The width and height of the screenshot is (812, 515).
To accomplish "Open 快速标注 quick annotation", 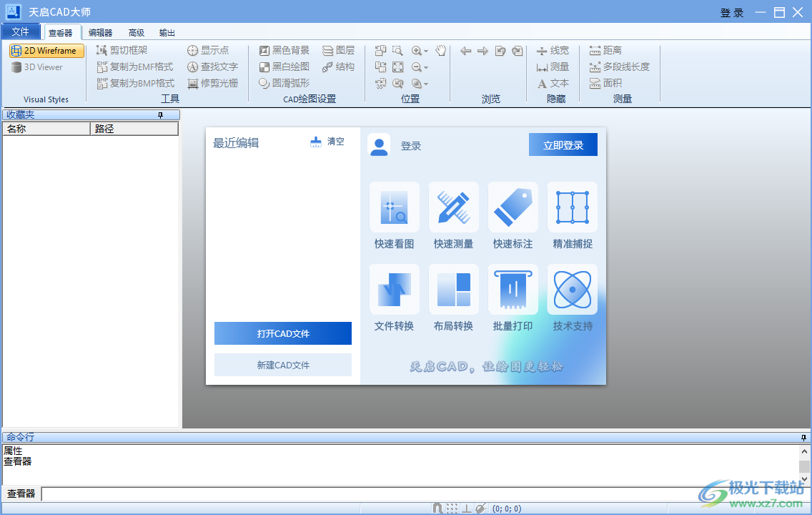I will tap(513, 216).
